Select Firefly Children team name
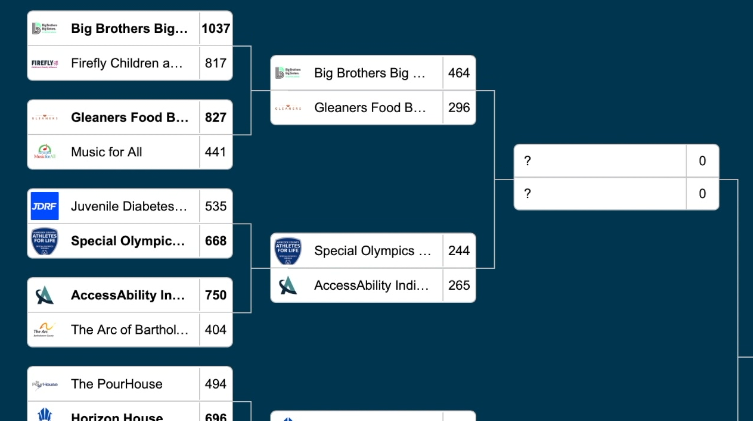The width and height of the screenshot is (753, 421). [x=127, y=63]
